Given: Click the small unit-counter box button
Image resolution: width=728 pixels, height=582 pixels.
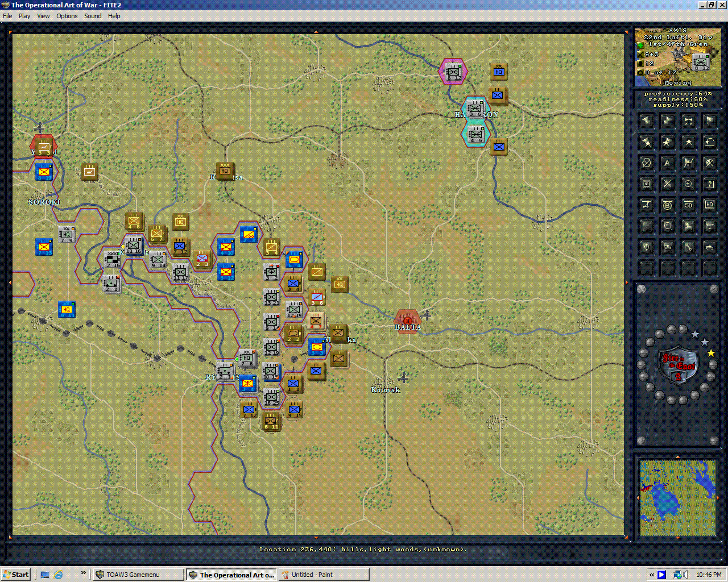Looking at the screenshot, I should tap(646, 184).
